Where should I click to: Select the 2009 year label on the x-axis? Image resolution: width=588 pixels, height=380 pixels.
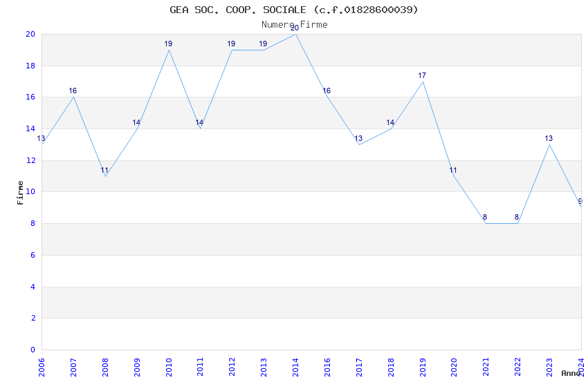tap(137, 368)
